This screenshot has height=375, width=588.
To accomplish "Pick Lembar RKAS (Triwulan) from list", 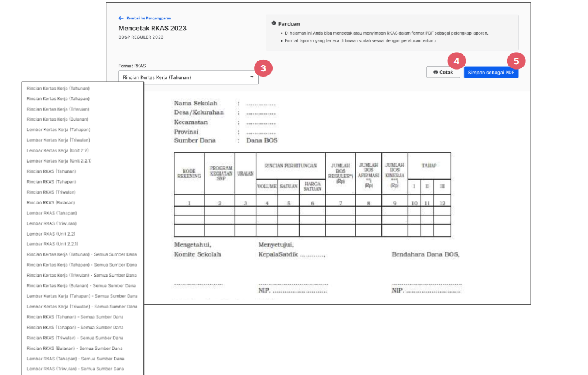I will [x=51, y=223].
